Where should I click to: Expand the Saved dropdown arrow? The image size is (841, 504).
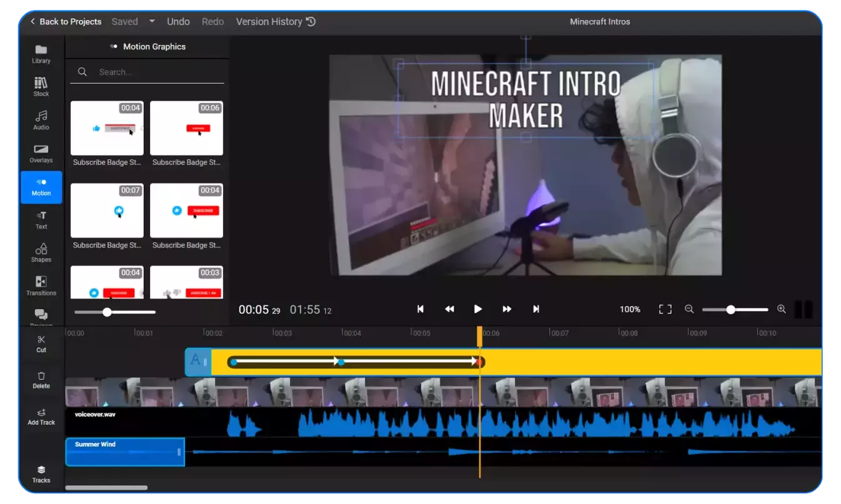[x=152, y=21]
